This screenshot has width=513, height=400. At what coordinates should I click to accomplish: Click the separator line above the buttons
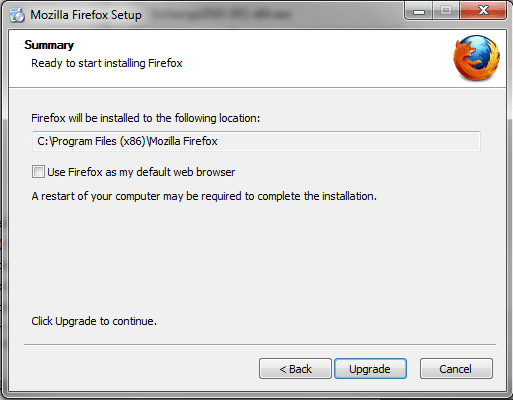[x=260, y=344]
